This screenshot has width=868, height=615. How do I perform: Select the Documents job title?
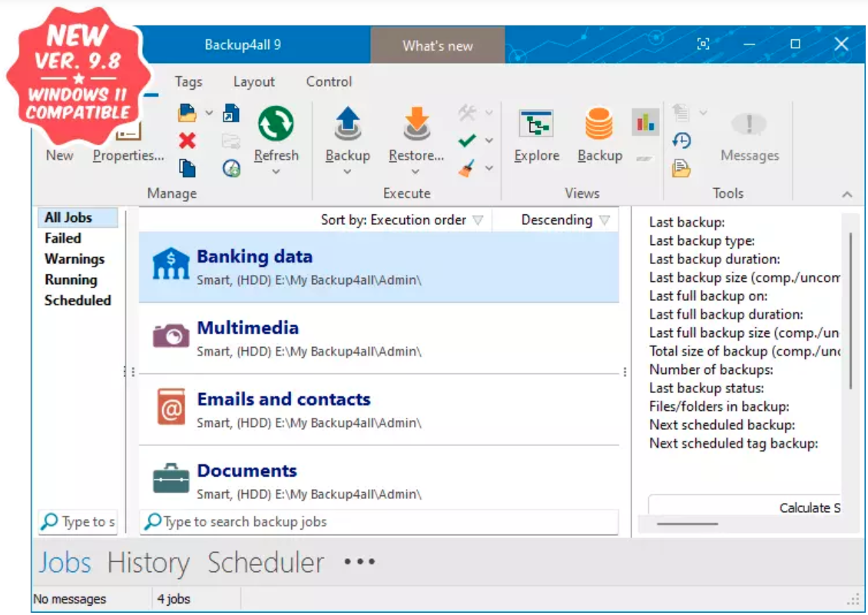click(247, 471)
